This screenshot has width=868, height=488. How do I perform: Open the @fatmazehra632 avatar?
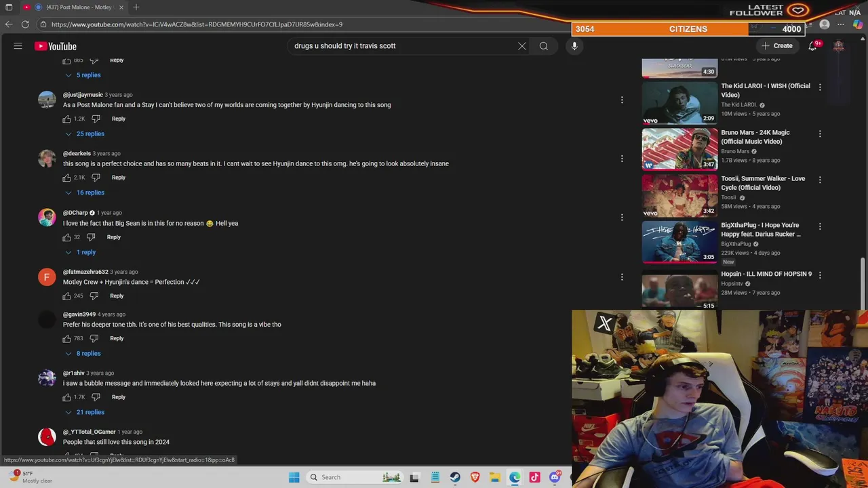[x=47, y=277]
